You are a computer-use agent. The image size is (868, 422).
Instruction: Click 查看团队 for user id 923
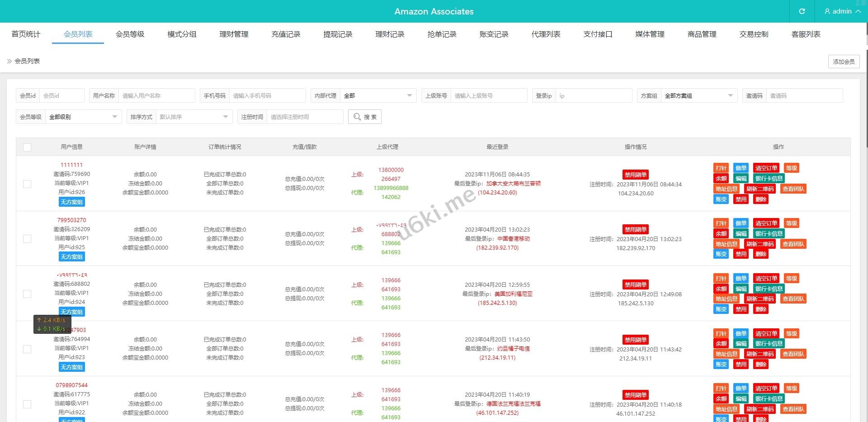click(x=793, y=354)
